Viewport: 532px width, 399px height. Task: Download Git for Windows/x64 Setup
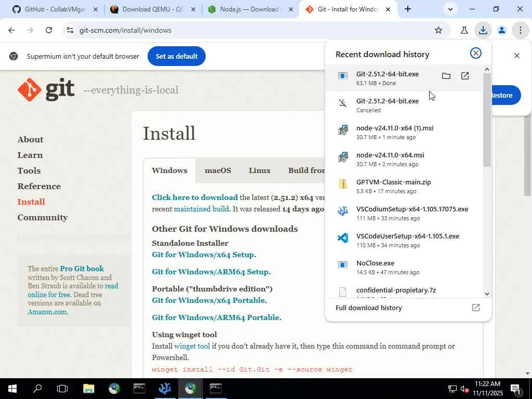[x=203, y=255]
